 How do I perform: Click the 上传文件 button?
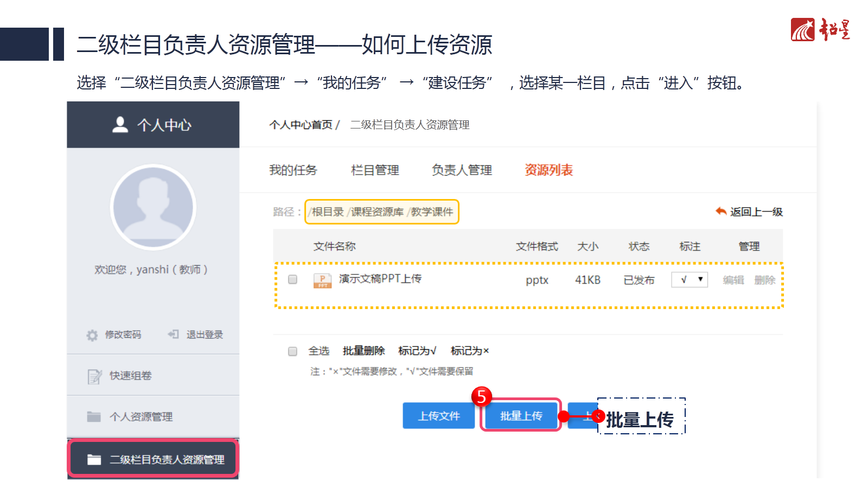[x=439, y=416]
